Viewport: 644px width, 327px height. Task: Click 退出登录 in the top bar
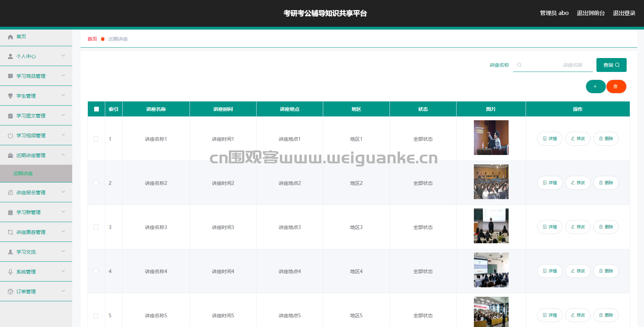click(x=624, y=13)
